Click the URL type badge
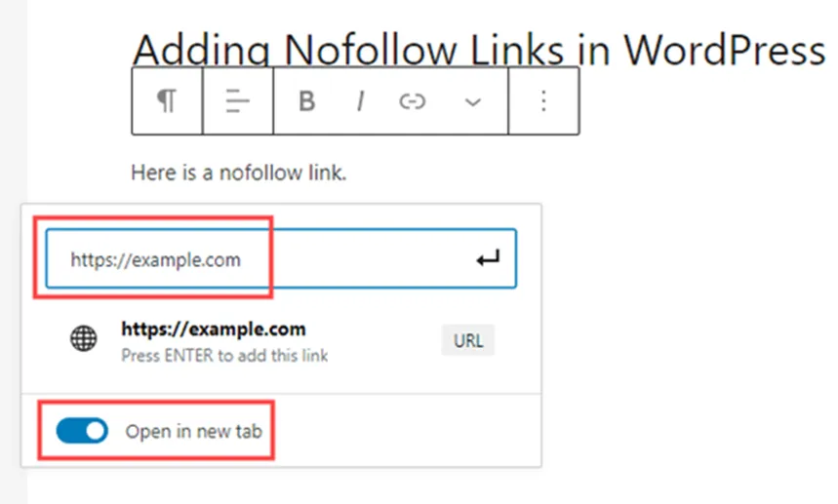 coord(468,340)
